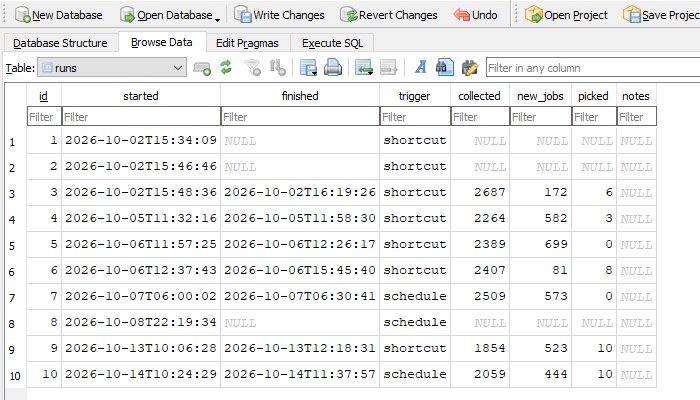This screenshot has height=400, width=700.
Task: Select the trigger cell in row 7
Action: click(x=415, y=296)
